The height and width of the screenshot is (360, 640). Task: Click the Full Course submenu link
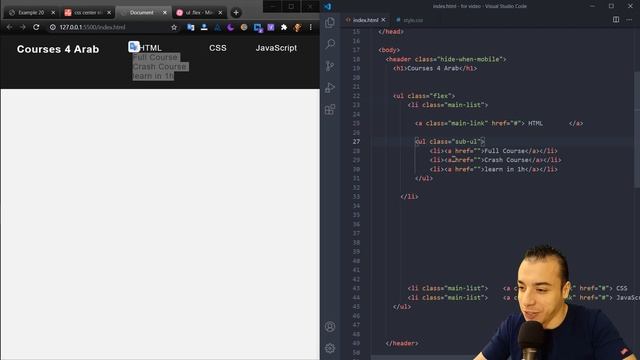click(155, 57)
